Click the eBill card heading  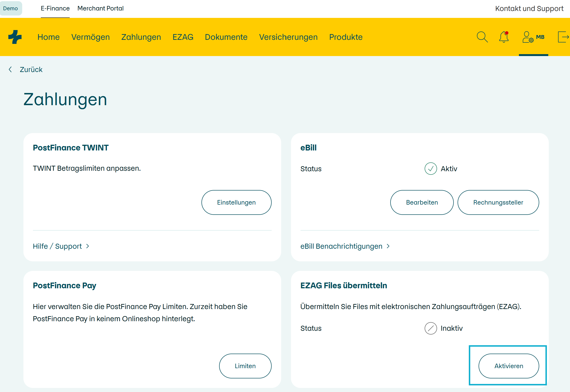click(x=308, y=148)
